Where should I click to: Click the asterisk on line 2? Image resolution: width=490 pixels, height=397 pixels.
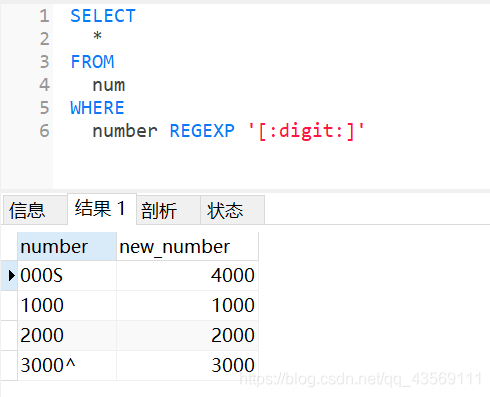pyautogui.click(x=97, y=35)
